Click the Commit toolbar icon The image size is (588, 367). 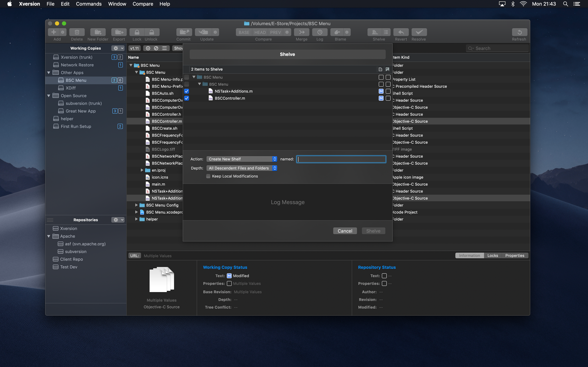(184, 32)
